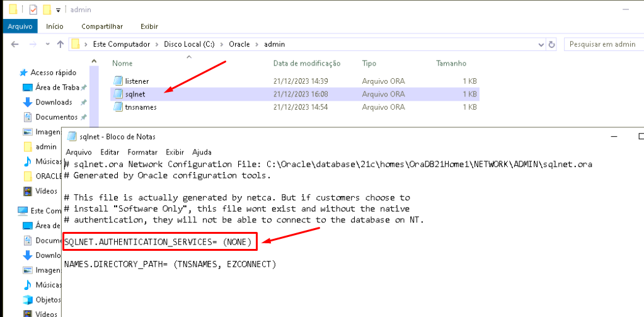Expand the recent locations dropdown chevron
The width and height of the screenshot is (644, 317).
pos(48,44)
